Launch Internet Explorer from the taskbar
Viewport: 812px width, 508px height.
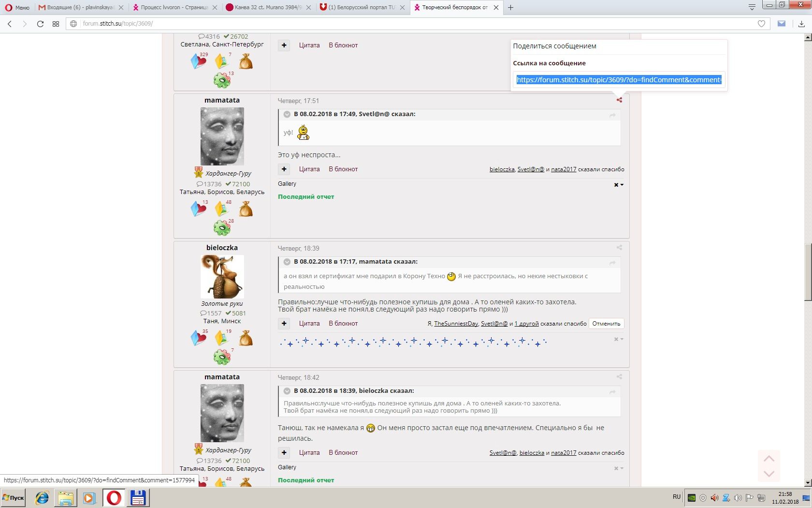point(42,497)
